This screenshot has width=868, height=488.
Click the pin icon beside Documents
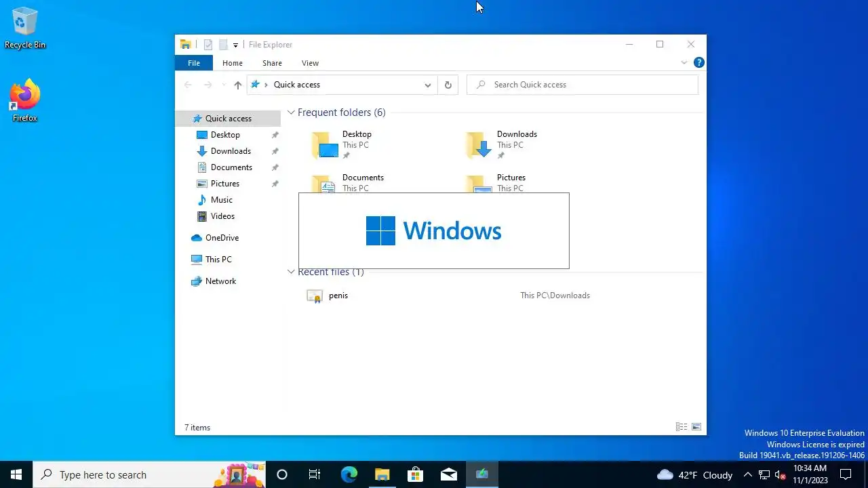coord(275,167)
